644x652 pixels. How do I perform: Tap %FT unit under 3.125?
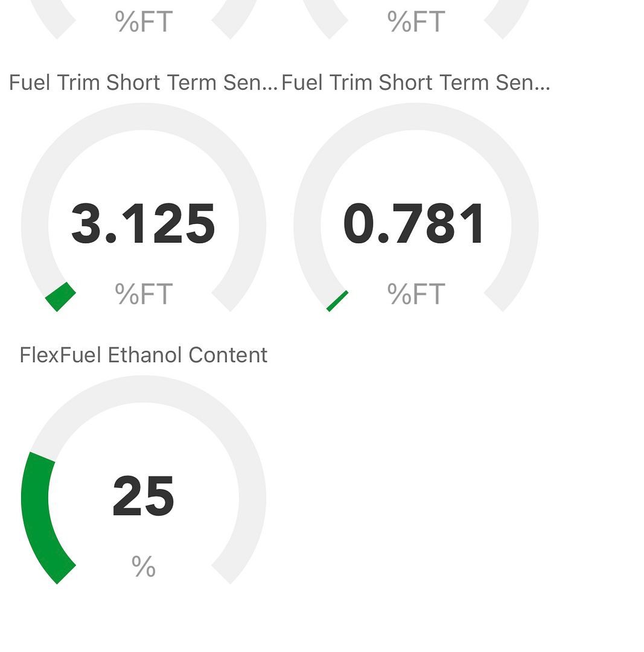pyautogui.click(x=144, y=293)
